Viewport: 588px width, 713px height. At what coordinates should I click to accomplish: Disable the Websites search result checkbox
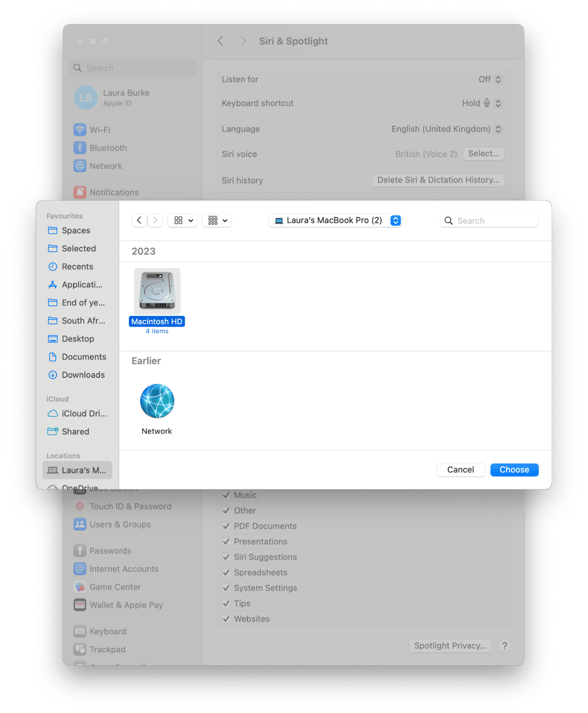pos(226,619)
